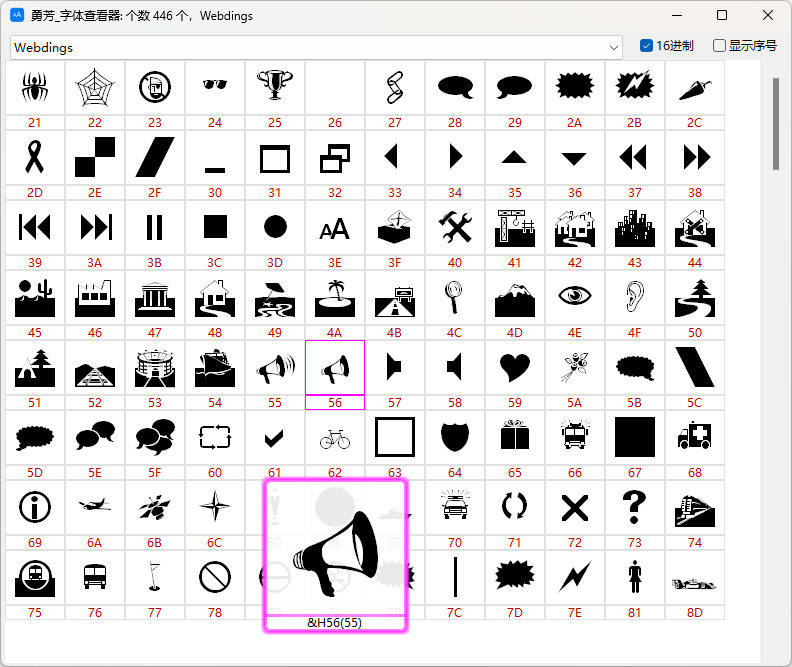Select the three chat bubbles glyph 5F
The width and height of the screenshot is (792, 667).
[155, 436]
